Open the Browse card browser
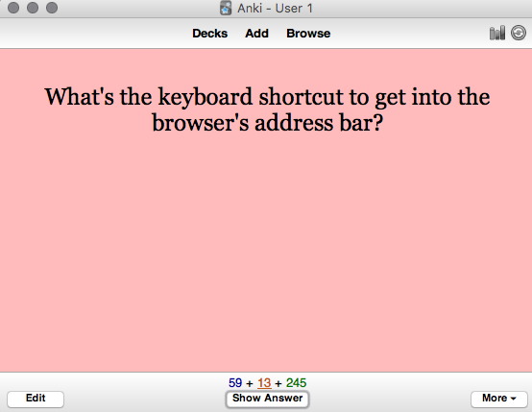Screen dimensions: 532x412 pyautogui.click(x=308, y=34)
